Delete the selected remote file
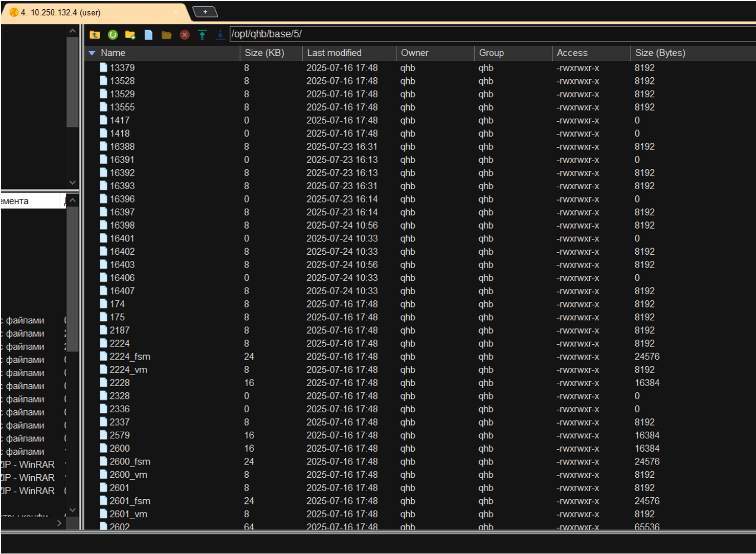This screenshot has width=756, height=554. coord(184,34)
